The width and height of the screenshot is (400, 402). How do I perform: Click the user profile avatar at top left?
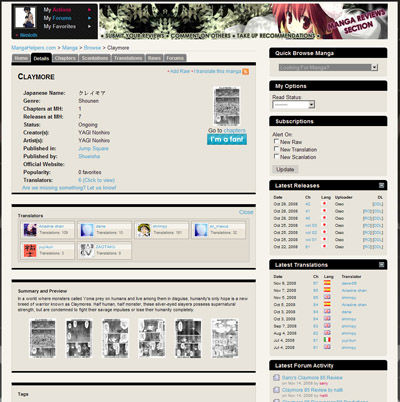pos(25,17)
